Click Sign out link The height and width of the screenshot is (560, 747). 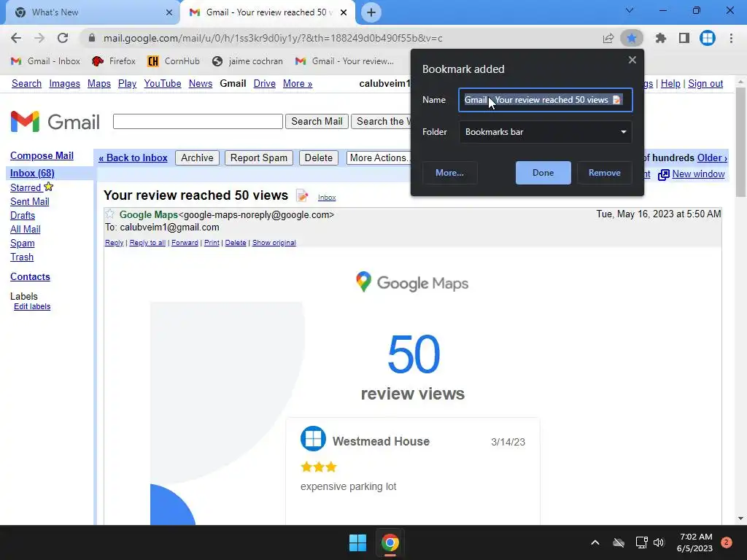(705, 83)
